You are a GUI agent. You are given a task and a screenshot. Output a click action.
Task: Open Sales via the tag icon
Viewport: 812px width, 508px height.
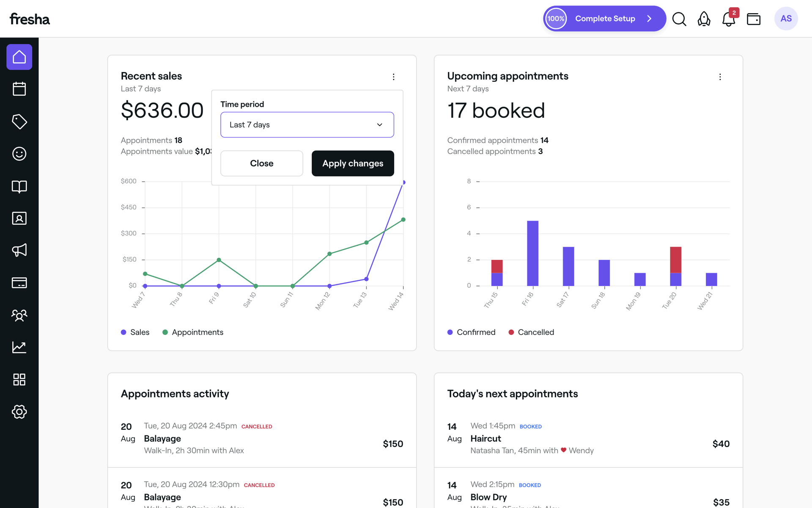(x=19, y=121)
